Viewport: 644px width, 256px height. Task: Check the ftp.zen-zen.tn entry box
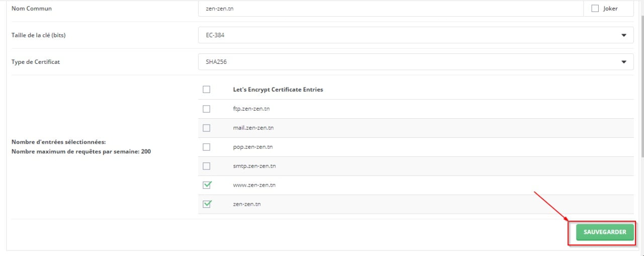(x=206, y=109)
